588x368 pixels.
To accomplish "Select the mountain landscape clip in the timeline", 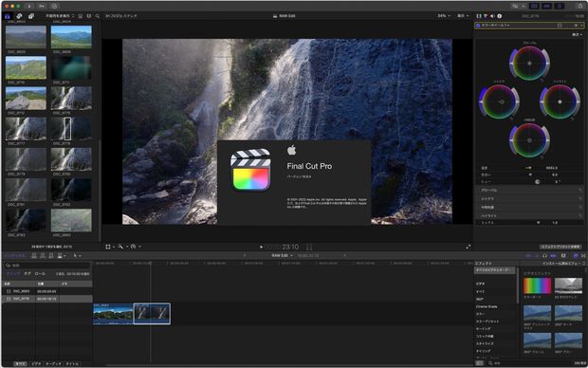I will click(113, 314).
